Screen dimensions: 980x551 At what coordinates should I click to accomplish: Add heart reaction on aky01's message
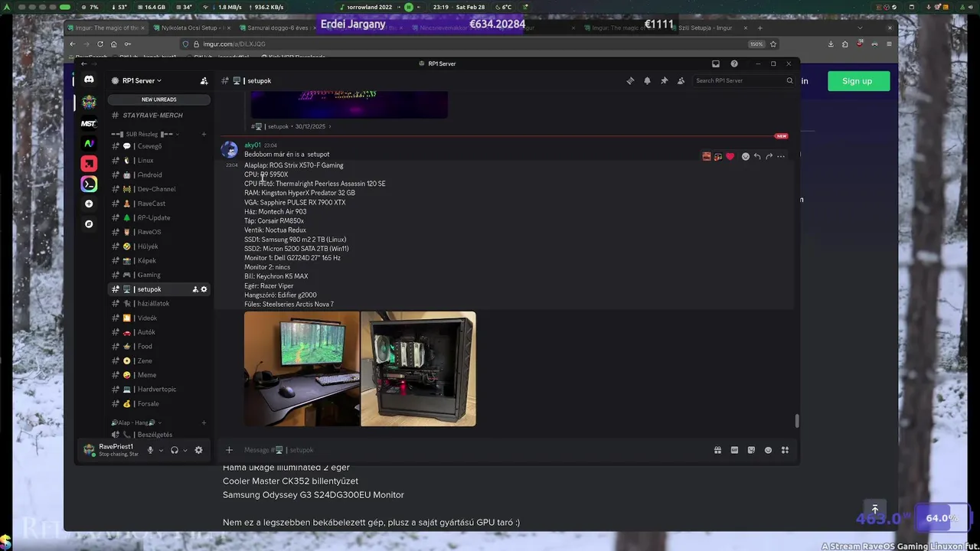coord(730,156)
